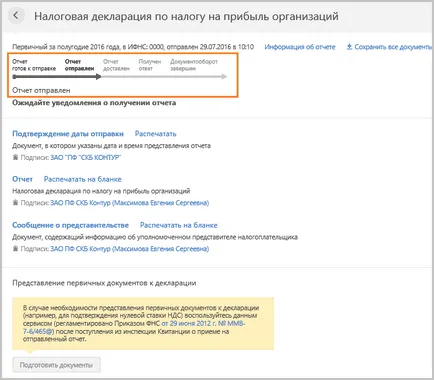Click the 'Подготовить документы' button
434x380 pixels.
tap(56, 365)
